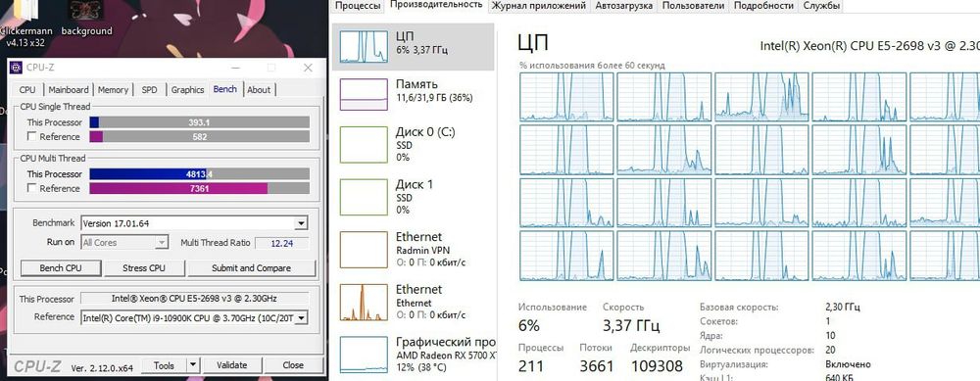
Task: Click the Multi Thread Reference 7361 bar
Action: click(199, 189)
